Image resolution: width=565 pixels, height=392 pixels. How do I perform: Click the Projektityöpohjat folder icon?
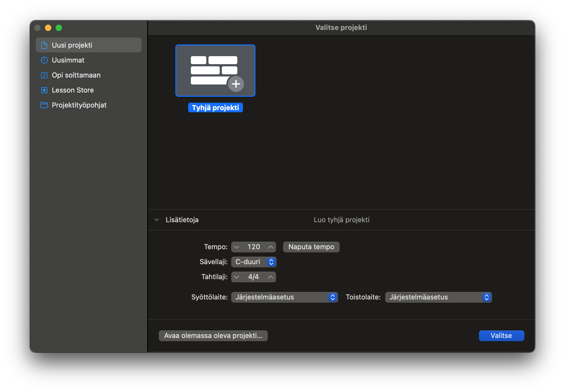click(x=44, y=105)
